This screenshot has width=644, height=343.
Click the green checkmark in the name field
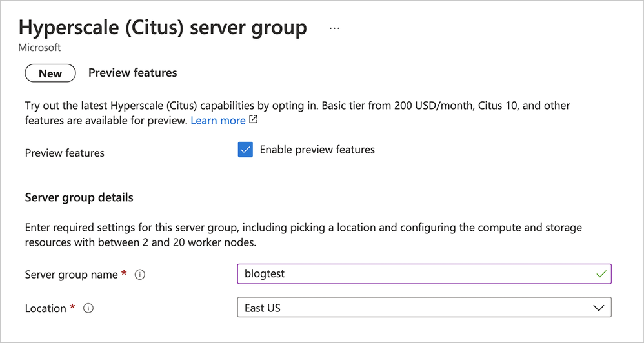601,274
